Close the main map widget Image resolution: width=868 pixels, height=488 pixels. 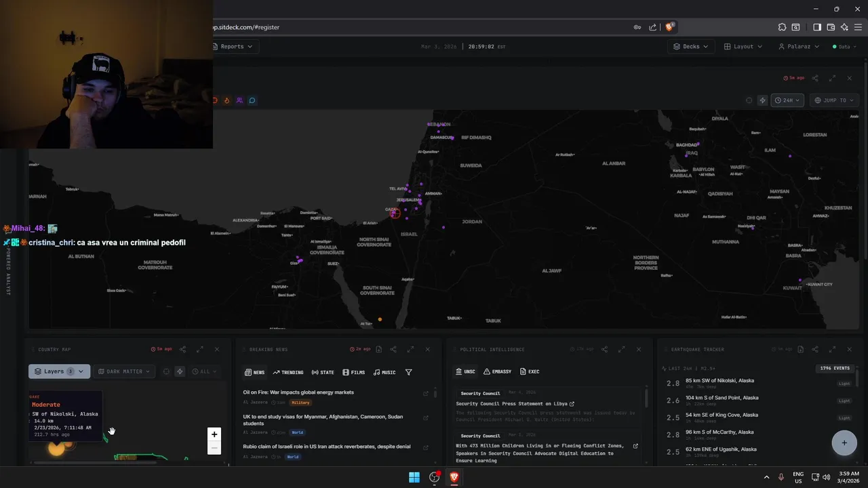pos(849,78)
